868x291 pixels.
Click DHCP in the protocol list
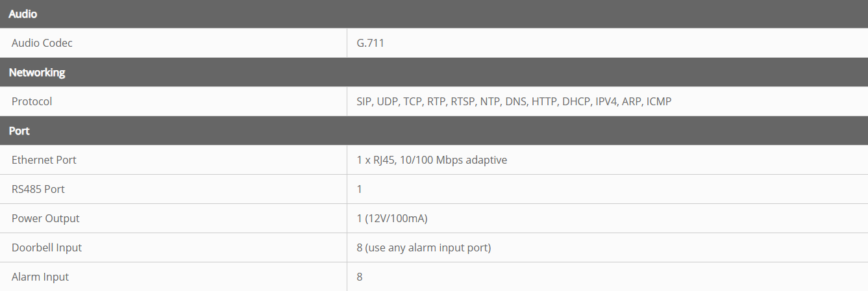coord(576,101)
